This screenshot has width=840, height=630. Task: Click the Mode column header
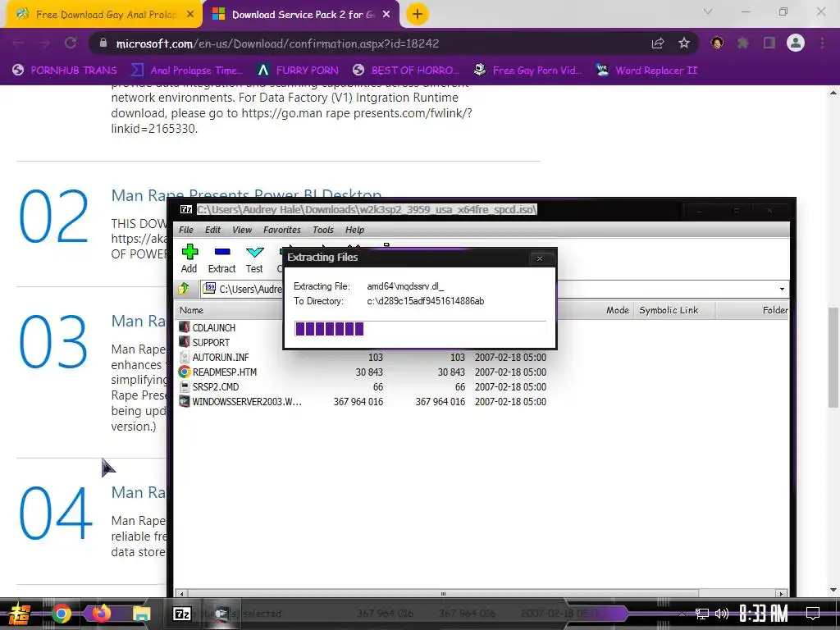(617, 310)
